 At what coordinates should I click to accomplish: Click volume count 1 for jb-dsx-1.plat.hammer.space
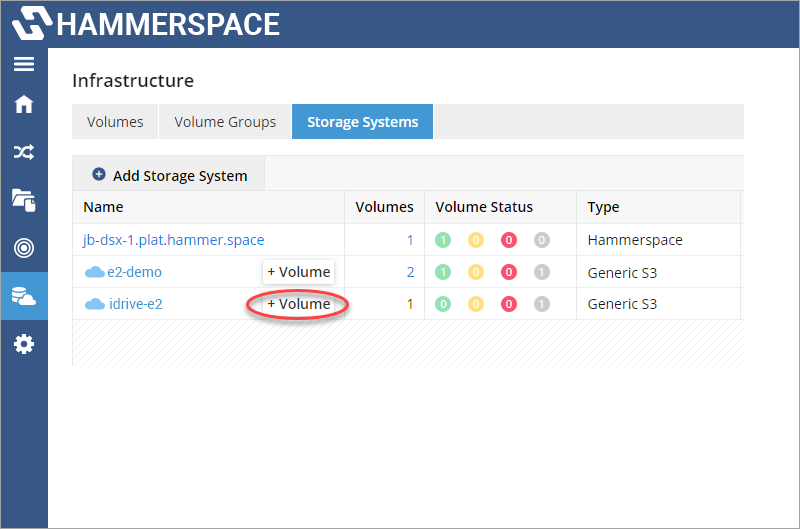click(x=410, y=240)
